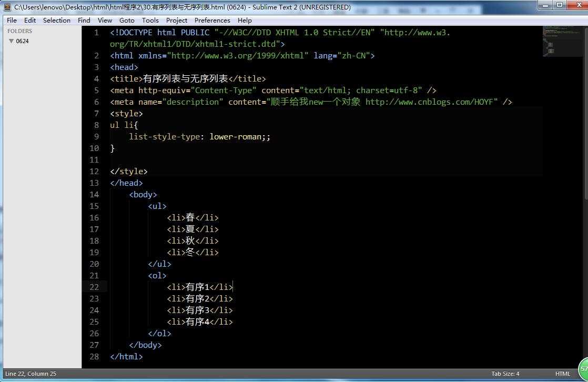The image size is (588, 382).
Task: Open the Project menu
Action: [177, 21]
